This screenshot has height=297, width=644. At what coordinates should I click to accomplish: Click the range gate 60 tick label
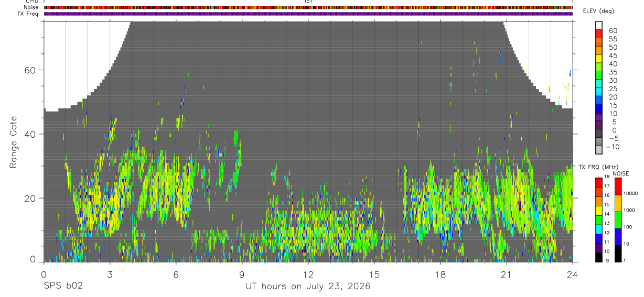pyautogui.click(x=29, y=70)
